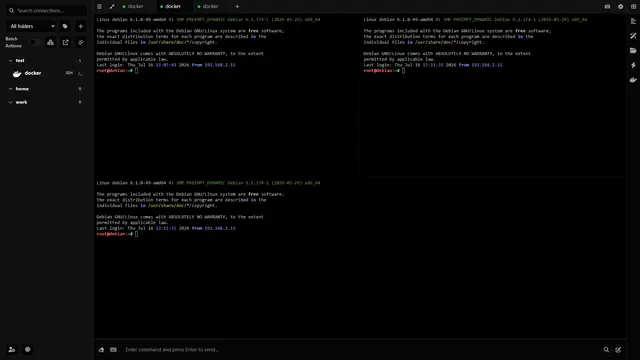Open the split layout grid icon
The width and height of the screenshot is (640, 360).
click(x=633, y=7)
